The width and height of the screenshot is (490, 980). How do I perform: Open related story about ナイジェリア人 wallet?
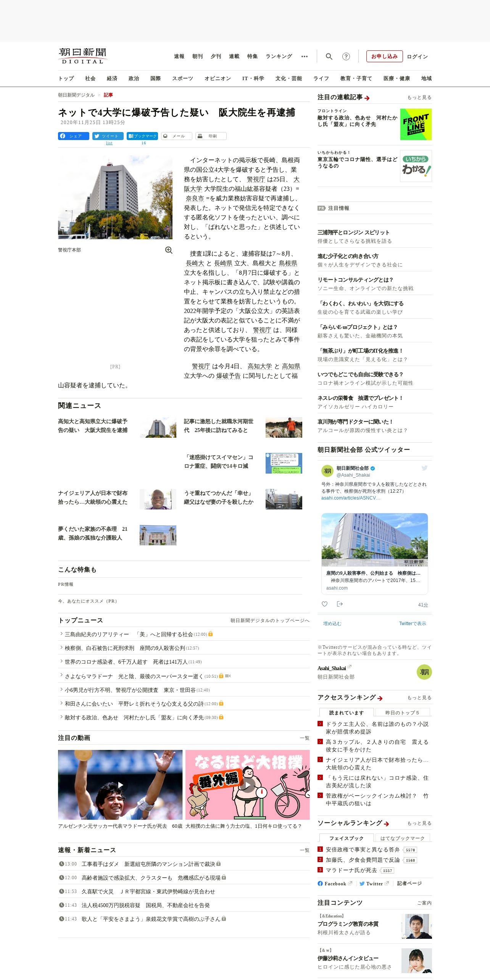(x=93, y=497)
